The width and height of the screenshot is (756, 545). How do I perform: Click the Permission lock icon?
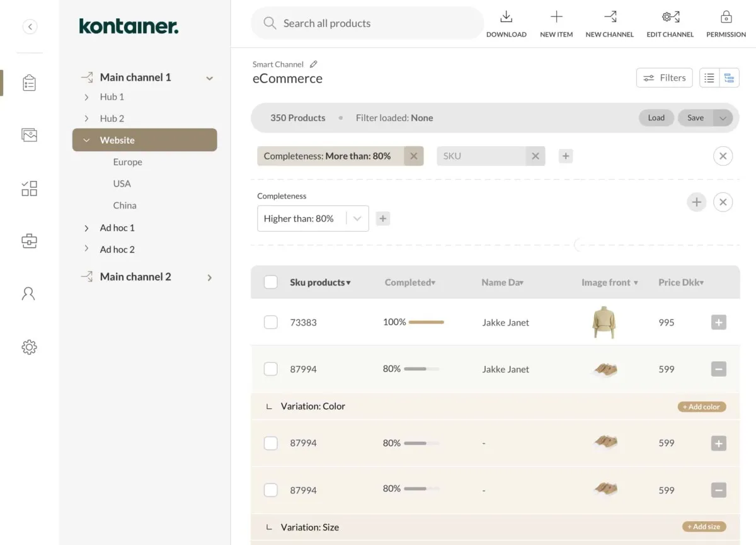[726, 17]
